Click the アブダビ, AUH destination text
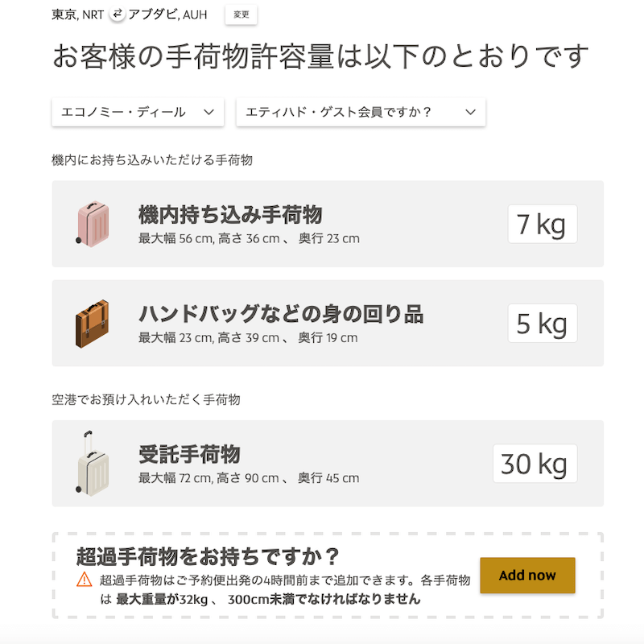The width and height of the screenshot is (644, 644). (162, 14)
